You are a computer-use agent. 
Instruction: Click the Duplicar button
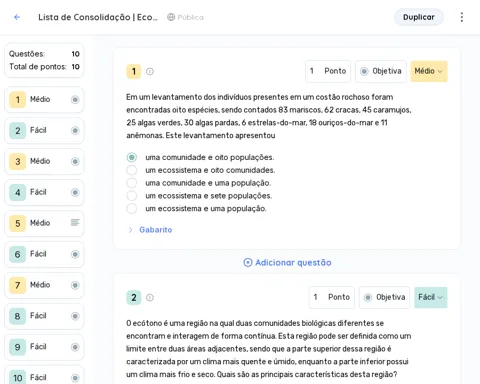click(x=419, y=17)
